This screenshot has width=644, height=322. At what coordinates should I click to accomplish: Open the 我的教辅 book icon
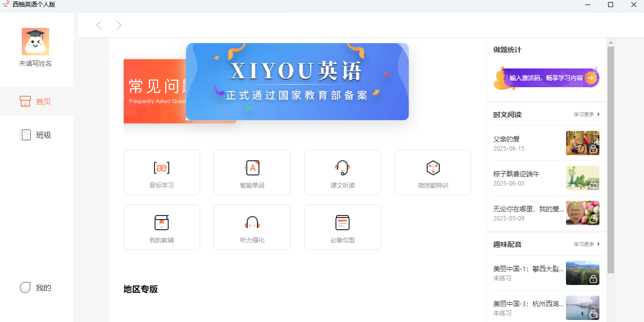click(162, 223)
